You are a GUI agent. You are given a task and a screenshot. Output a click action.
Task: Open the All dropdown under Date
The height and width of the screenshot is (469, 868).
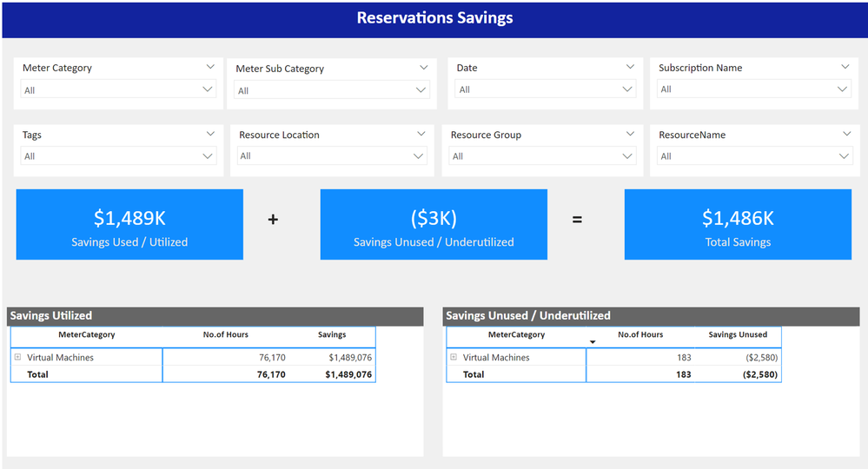[542, 89]
